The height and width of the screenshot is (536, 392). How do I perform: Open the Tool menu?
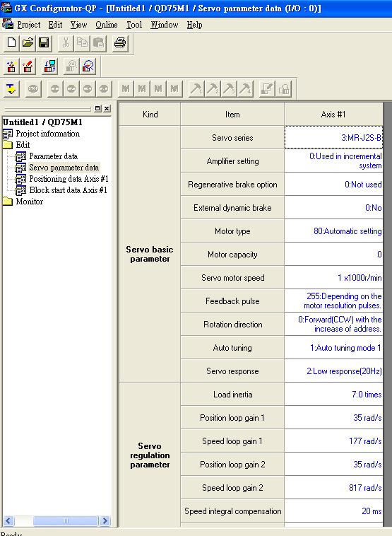pyautogui.click(x=134, y=25)
